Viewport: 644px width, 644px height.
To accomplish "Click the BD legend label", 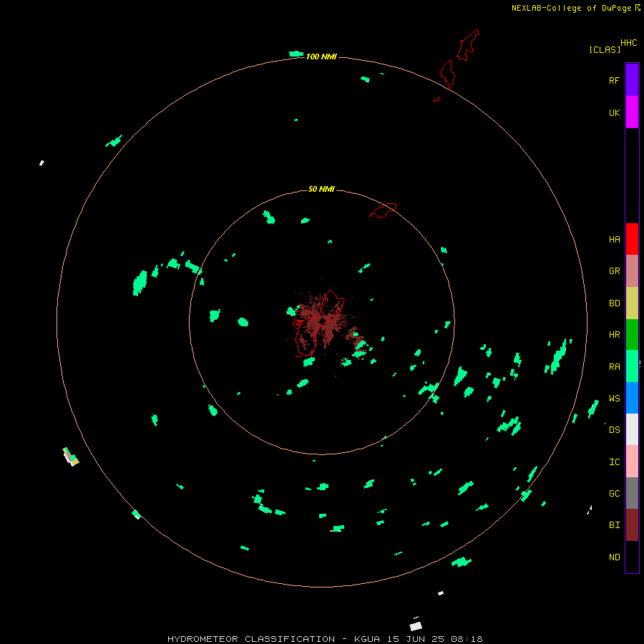I will pos(614,303).
